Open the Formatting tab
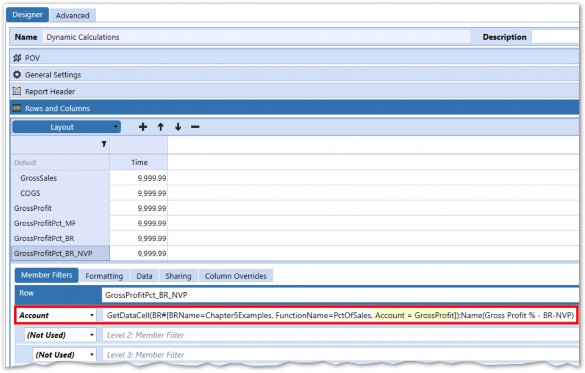This screenshot has width=585, height=373. coord(104,276)
